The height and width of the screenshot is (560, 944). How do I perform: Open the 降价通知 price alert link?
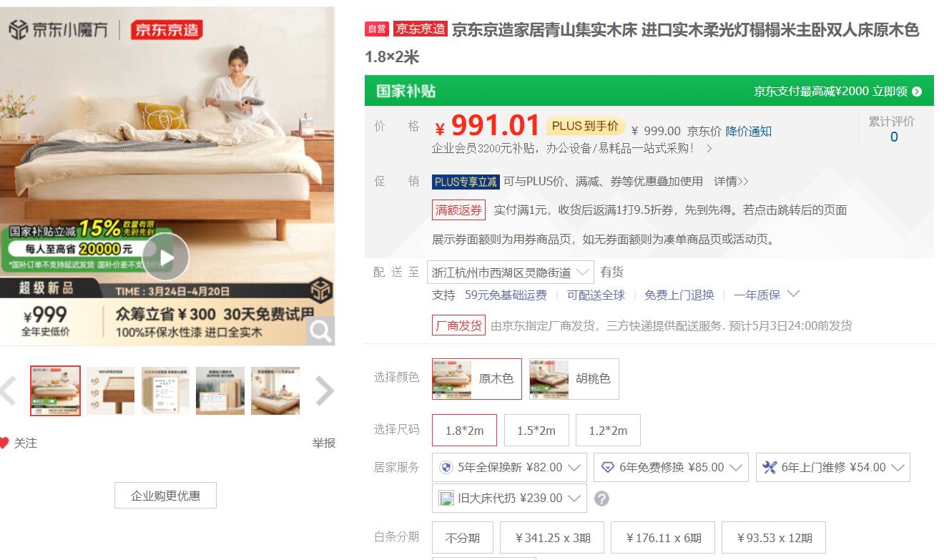click(x=749, y=131)
